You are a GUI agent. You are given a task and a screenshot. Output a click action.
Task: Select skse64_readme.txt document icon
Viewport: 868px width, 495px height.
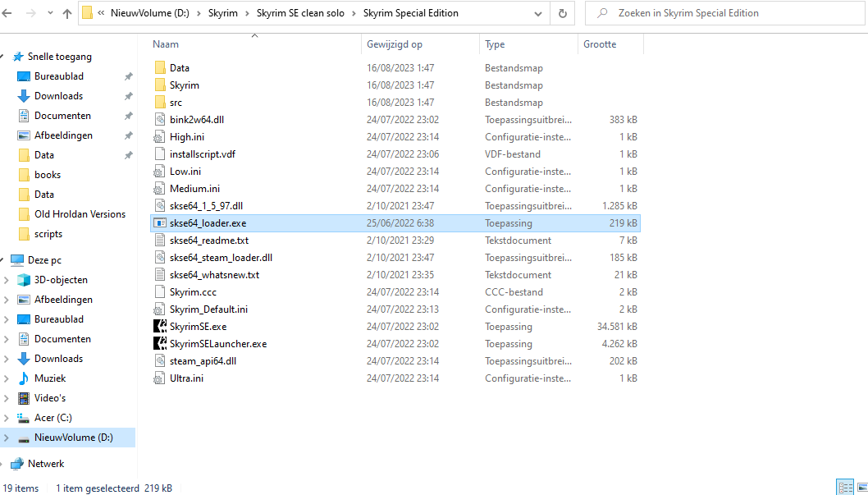click(160, 240)
